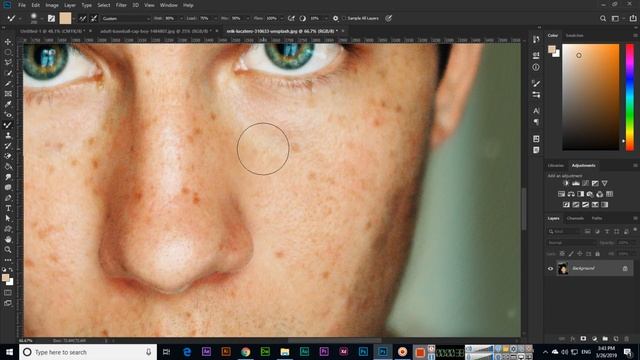This screenshot has height=360, width=640.
Task: Select the Lasso tool
Action: pyautogui.click(x=8, y=62)
